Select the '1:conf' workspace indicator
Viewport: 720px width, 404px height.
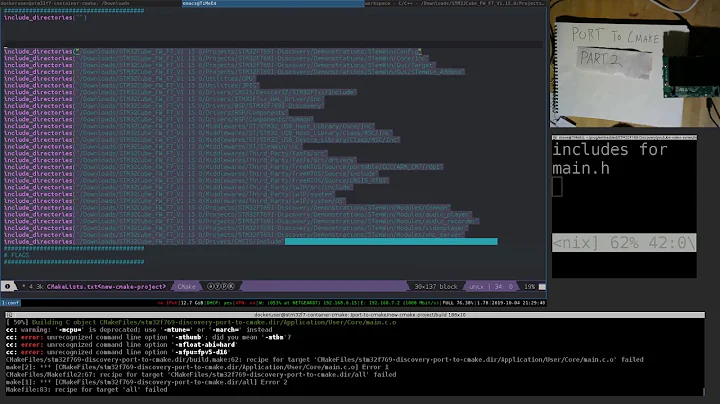[11, 303]
